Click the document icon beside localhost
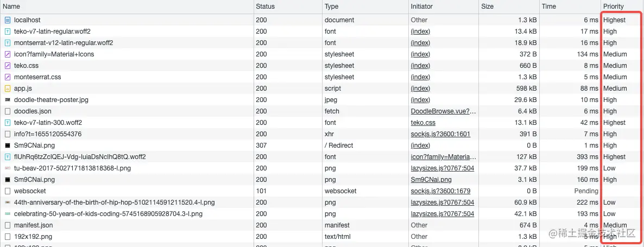 [x=8, y=20]
